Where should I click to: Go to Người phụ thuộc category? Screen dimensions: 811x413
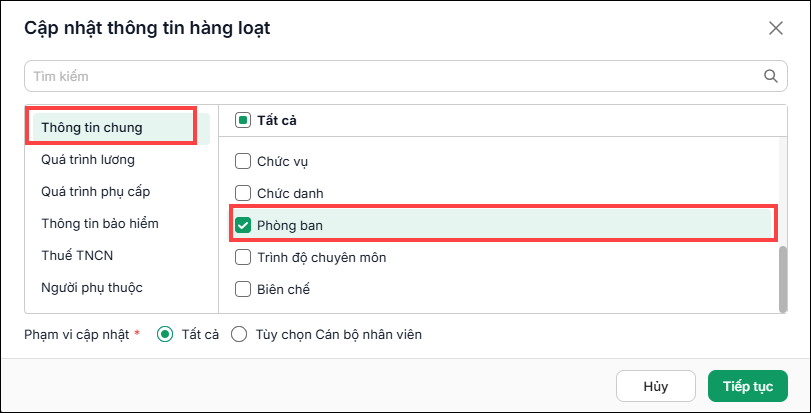[92, 287]
